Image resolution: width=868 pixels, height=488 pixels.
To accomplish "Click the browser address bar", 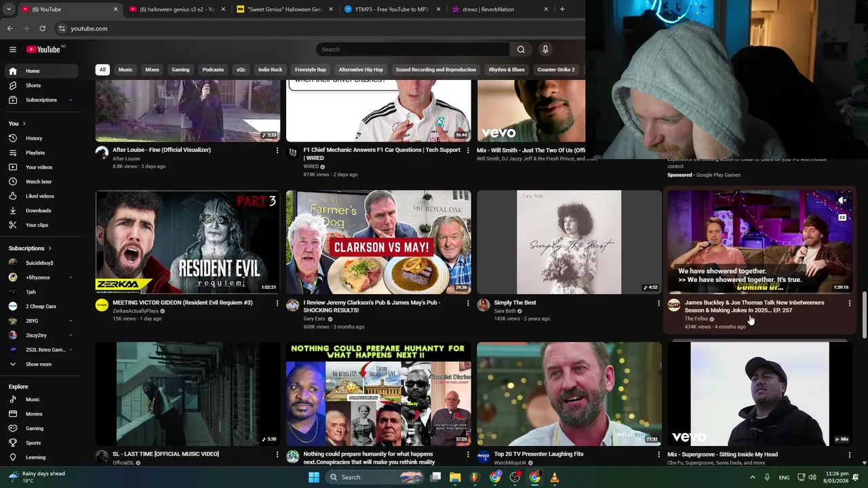I will click(x=319, y=28).
